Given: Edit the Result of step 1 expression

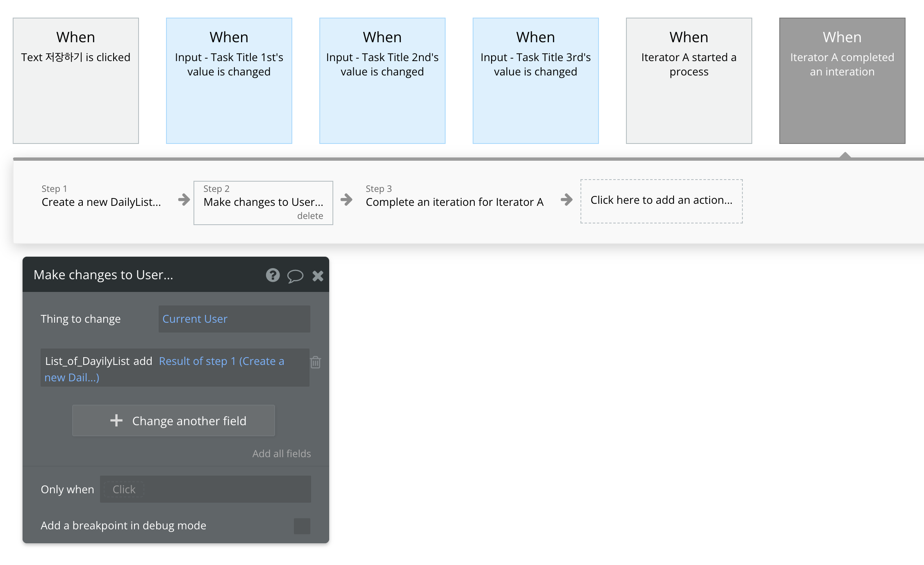Looking at the screenshot, I should tap(221, 361).
